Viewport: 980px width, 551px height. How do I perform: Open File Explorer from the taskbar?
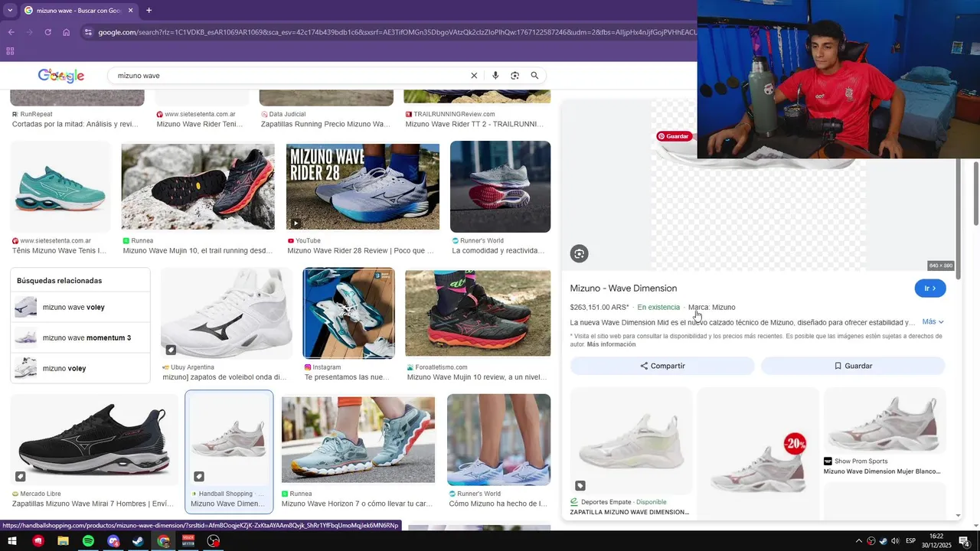[63, 541]
